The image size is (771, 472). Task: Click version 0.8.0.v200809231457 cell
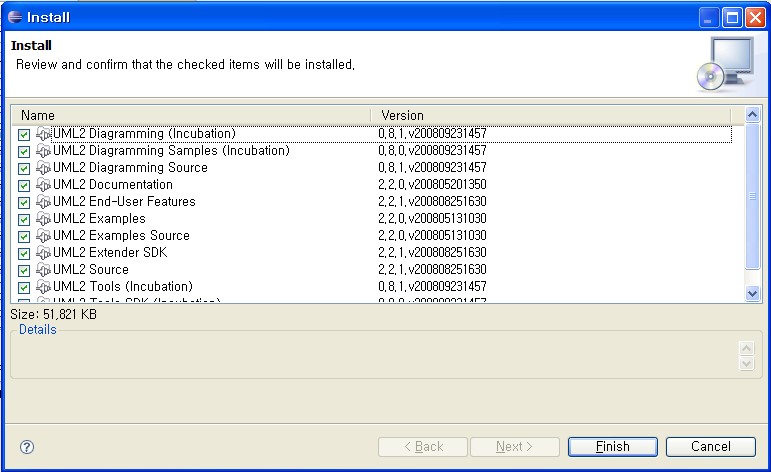[x=432, y=150]
